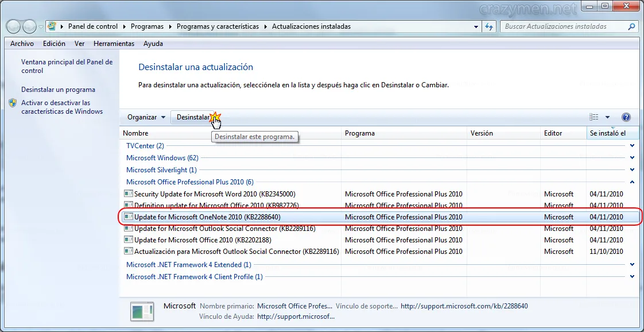Click Panel de control in the breadcrumb
Viewport: 644px width, 332px height.
click(93, 26)
